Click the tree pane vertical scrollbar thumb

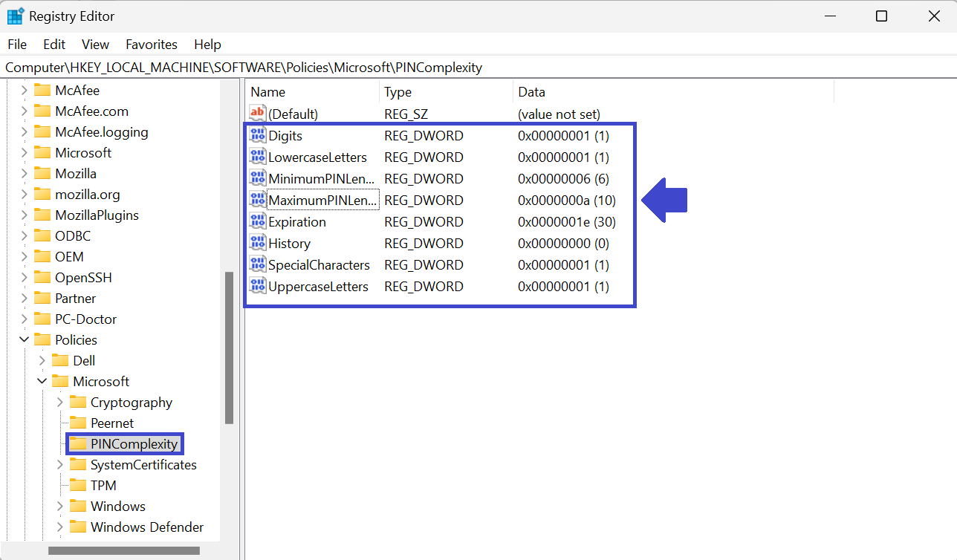click(230, 347)
